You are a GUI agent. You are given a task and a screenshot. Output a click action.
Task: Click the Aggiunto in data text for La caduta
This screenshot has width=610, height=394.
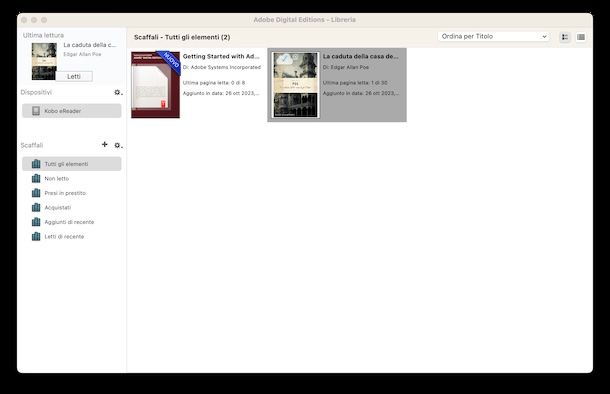click(361, 93)
